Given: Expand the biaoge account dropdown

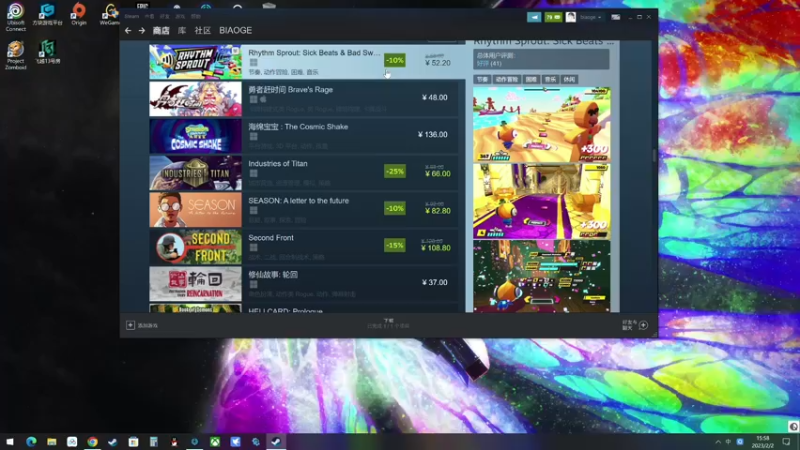Looking at the screenshot, I should 590,17.
